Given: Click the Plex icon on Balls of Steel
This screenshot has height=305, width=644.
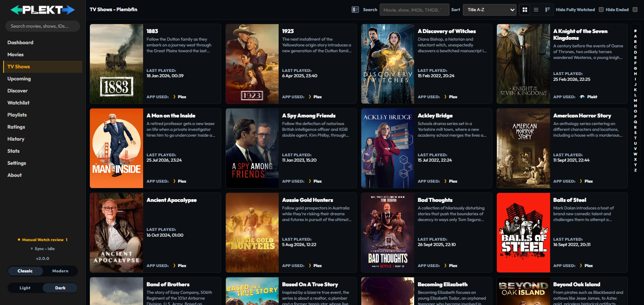Looking at the screenshot, I should click(581, 266).
